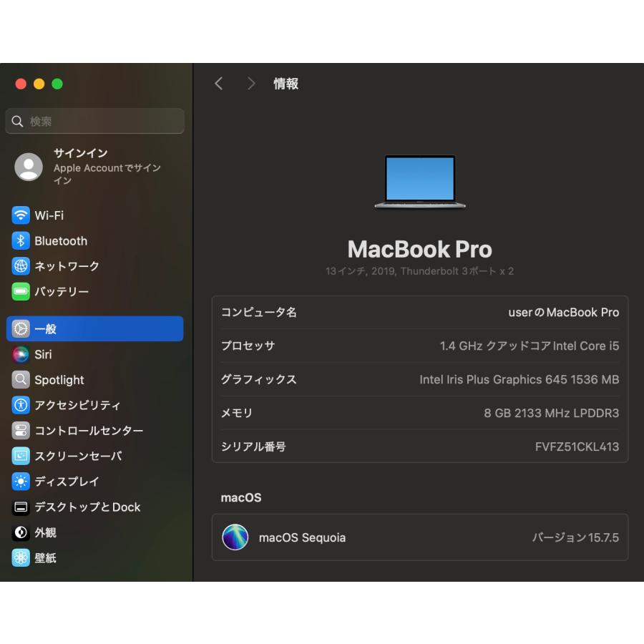Select ネットワーク label in sidebar
644x644 pixels.
[x=67, y=266]
